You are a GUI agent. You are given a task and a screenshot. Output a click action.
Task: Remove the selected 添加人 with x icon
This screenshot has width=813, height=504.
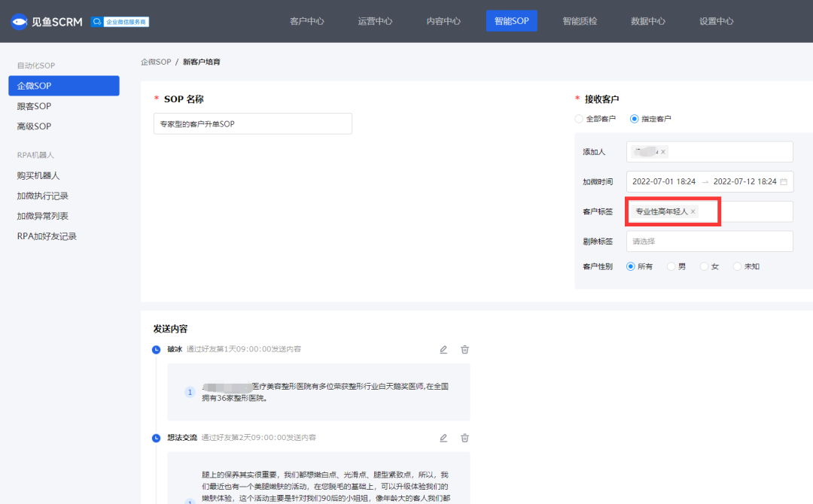pyautogui.click(x=663, y=152)
